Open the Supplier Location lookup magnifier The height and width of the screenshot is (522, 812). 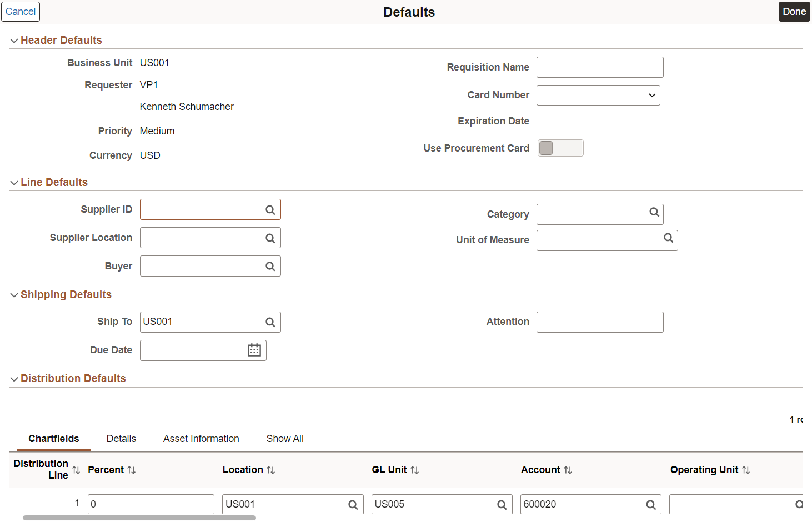pos(270,238)
